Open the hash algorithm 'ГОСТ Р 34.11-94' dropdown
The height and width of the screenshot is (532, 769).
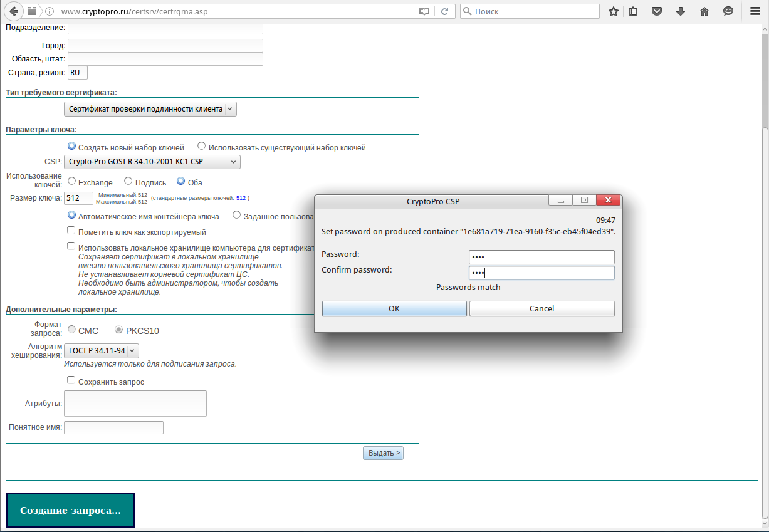[102, 351]
